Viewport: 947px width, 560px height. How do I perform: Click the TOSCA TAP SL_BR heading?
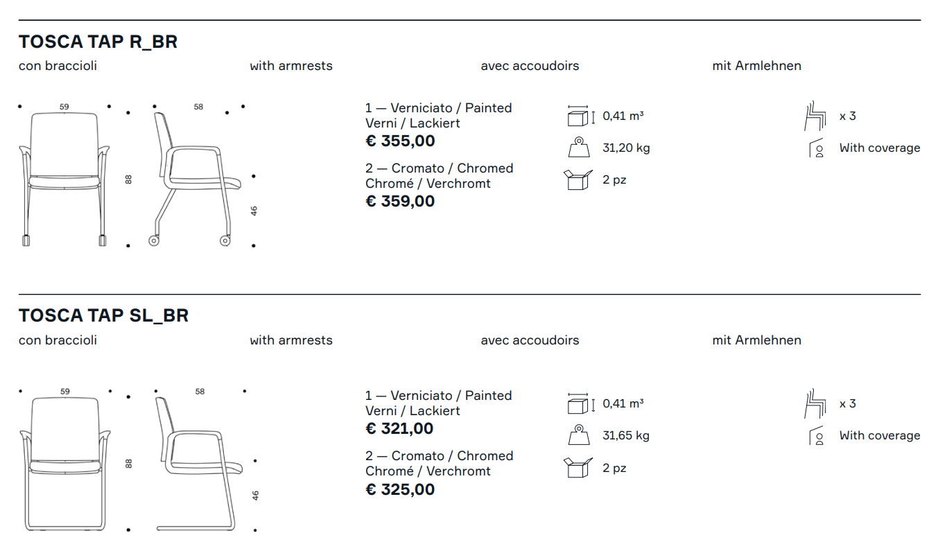[x=103, y=315]
